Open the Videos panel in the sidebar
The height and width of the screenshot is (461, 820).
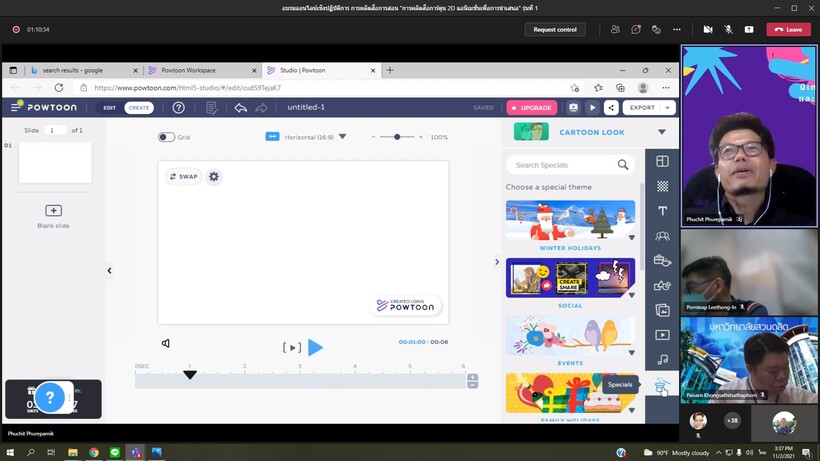pos(662,335)
